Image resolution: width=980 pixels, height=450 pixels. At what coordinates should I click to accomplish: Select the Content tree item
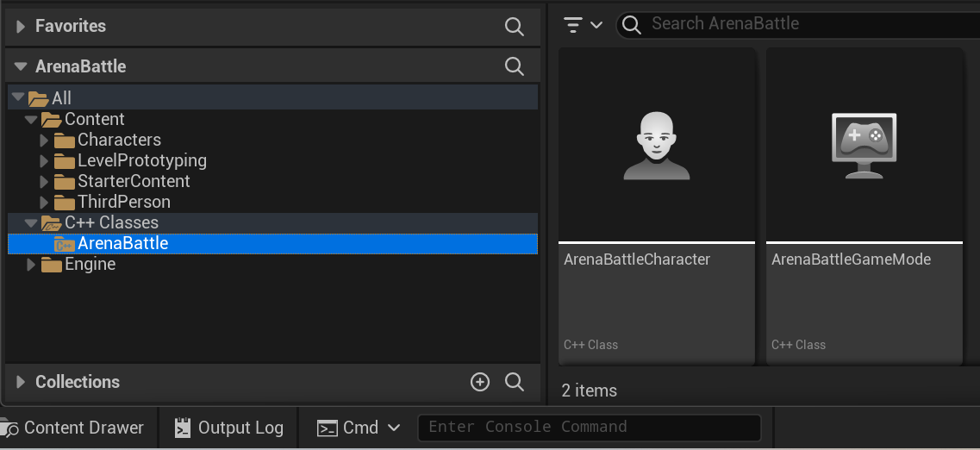click(94, 119)
